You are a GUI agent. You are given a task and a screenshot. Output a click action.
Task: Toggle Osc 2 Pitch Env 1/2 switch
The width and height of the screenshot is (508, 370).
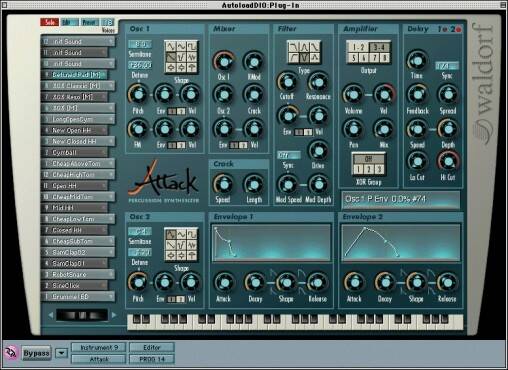coord(176,299)
